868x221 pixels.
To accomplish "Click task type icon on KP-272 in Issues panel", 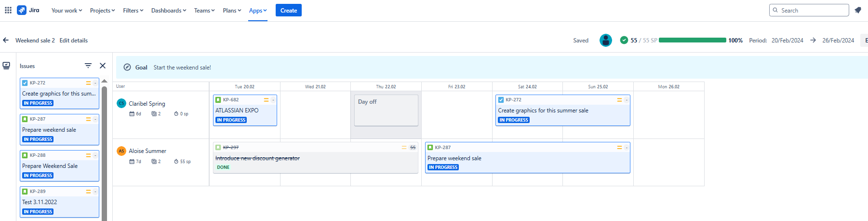I will [25, 83].
